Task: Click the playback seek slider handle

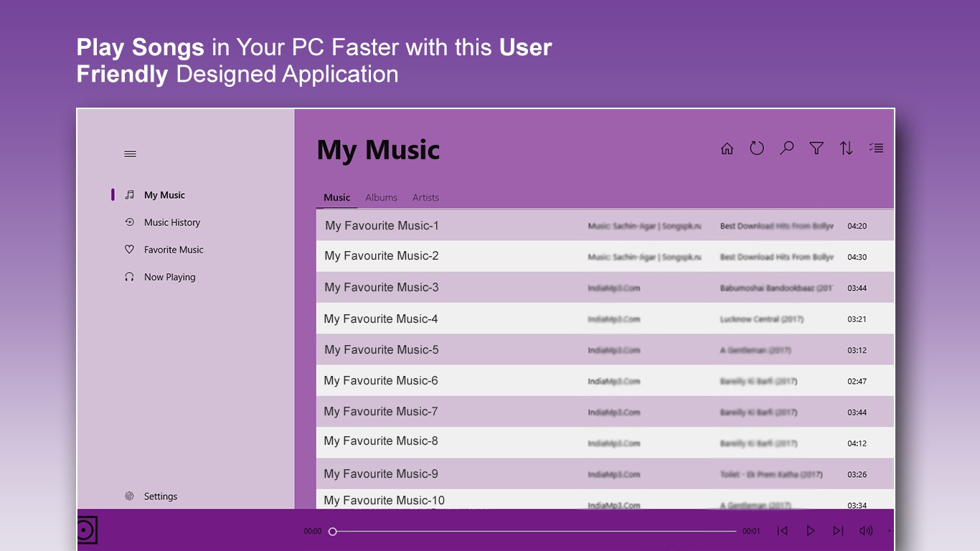Action: [x=333, y=532]
